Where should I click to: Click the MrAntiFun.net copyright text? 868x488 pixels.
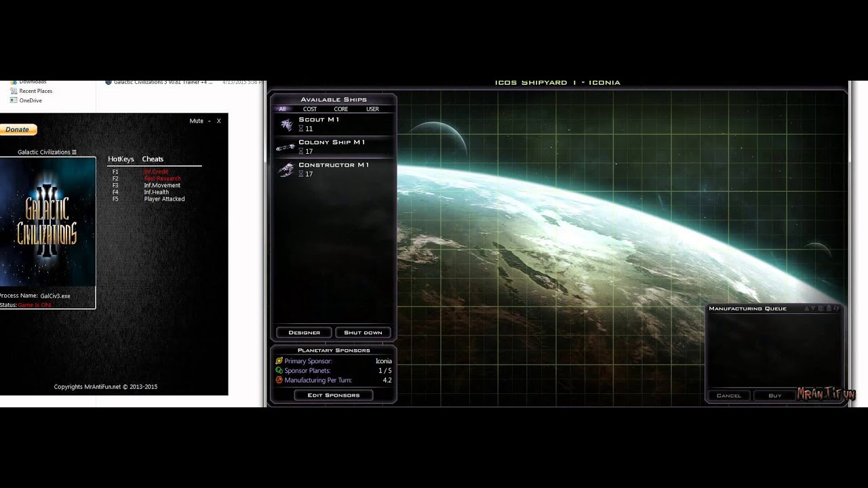click(x=106, y=387)
